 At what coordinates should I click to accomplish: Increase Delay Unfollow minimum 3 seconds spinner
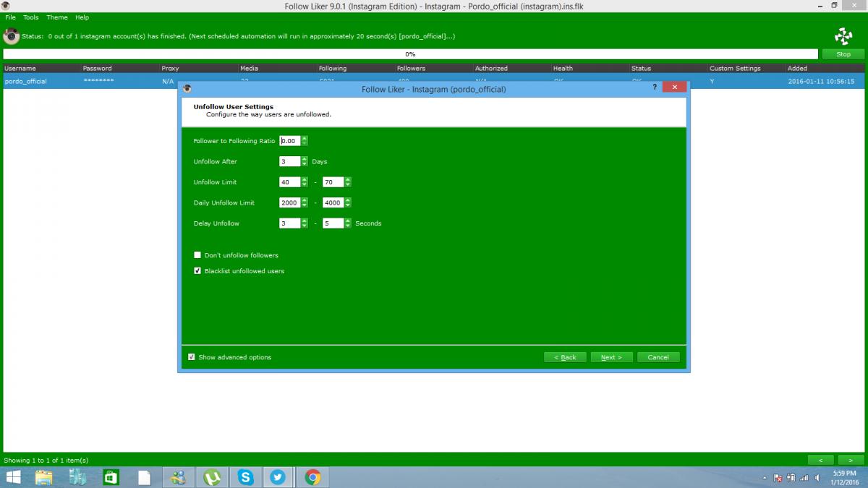305,221
